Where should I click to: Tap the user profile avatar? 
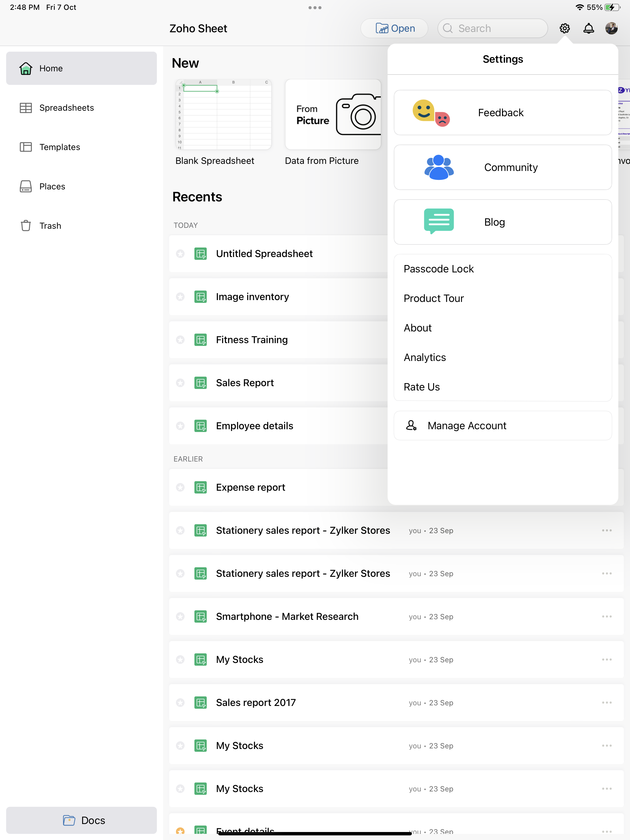(611, 29)
